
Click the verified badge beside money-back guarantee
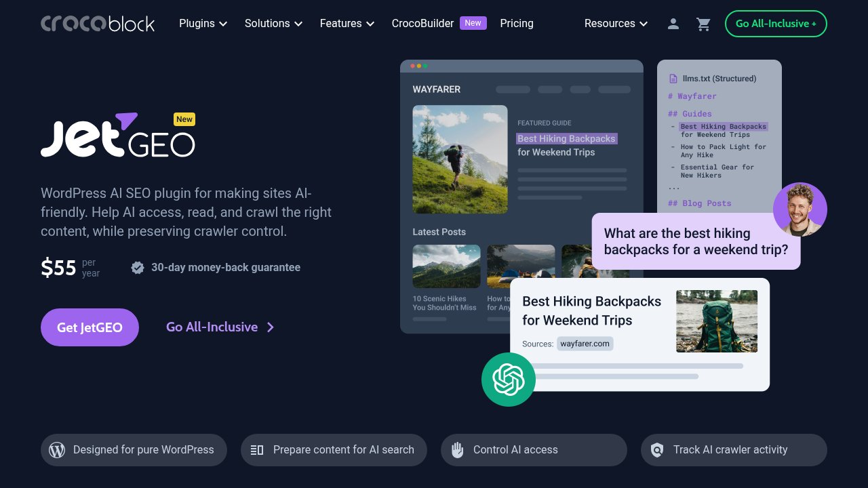click(x=138, y=268)
